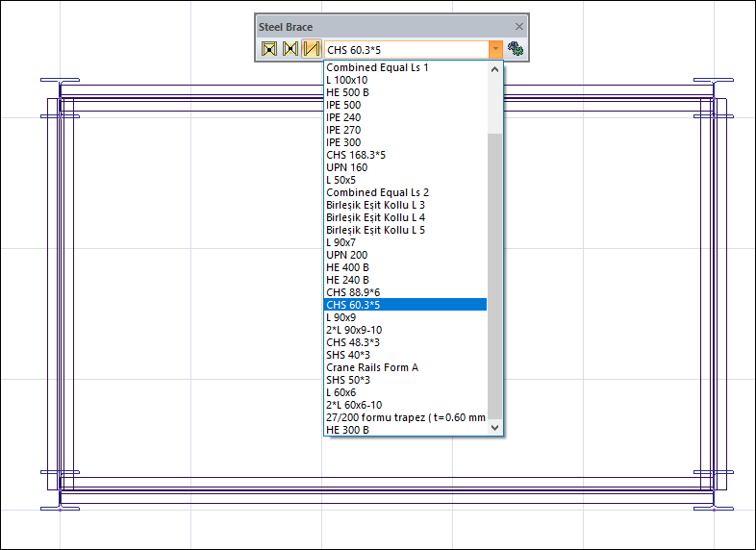Pick the HE 400 B section
This screenshot has height=550, width=756.
(347, 267)
